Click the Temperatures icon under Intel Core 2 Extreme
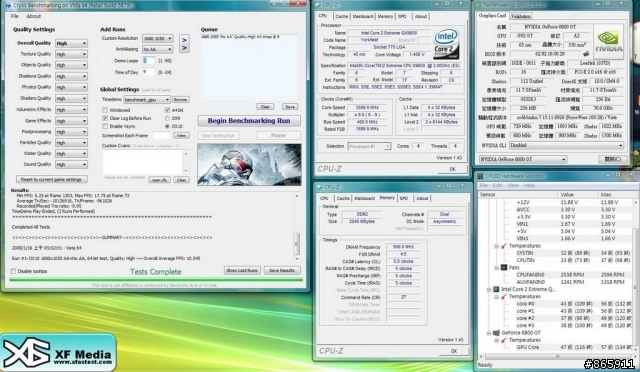640x372 pixels. (x=504, y=296)
